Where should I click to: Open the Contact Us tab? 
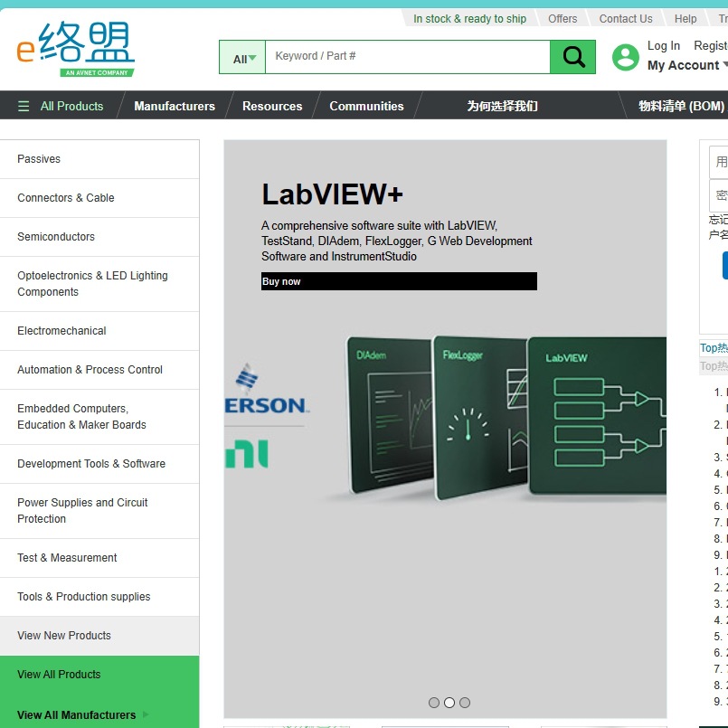coord(626,19)
